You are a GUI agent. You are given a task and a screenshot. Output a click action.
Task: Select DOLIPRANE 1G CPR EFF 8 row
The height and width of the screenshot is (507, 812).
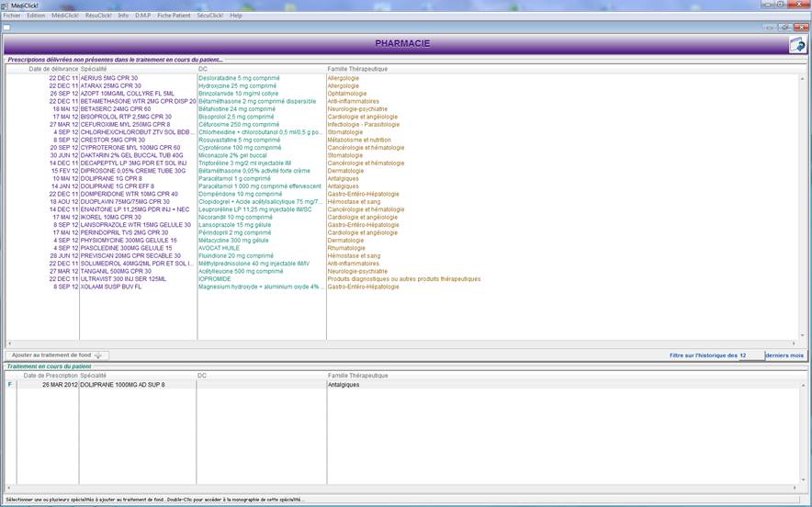pos(401,186)
